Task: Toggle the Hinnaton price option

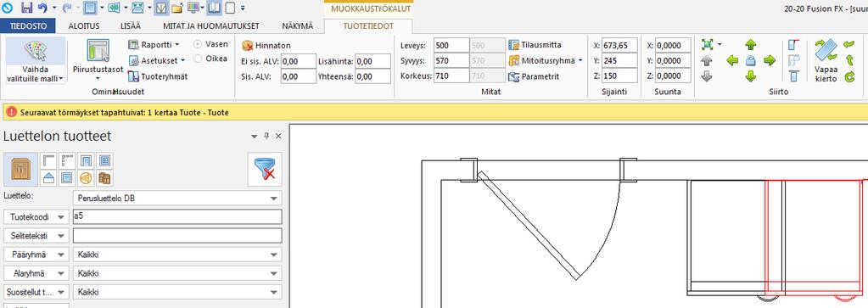Action: pyautogui.click(x=266, y=46)
